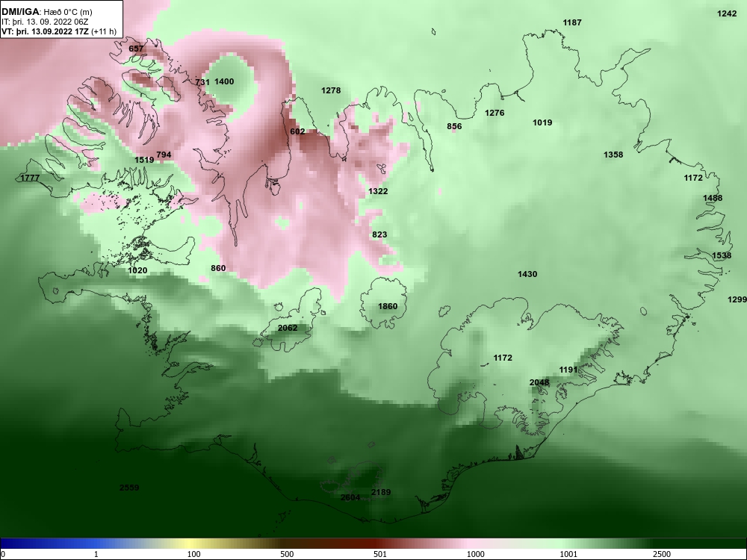
Task: Click the 860 height label
Action: coord(218,268)
